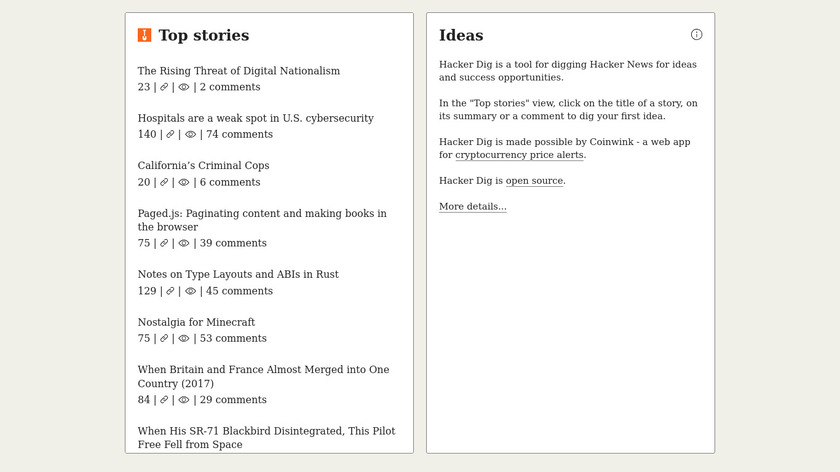Toggle eye icon for California's Criminal Cops
840x472 pixels.
click(x=184, y=182)
